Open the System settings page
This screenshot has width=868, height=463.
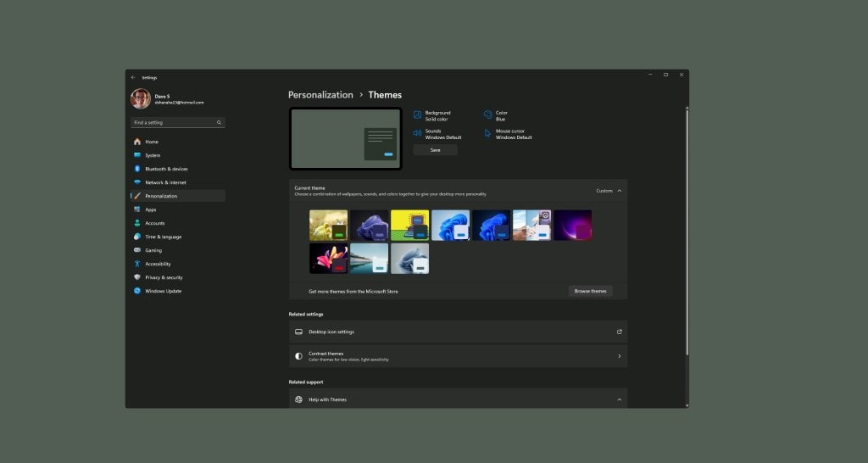(178, 156)
